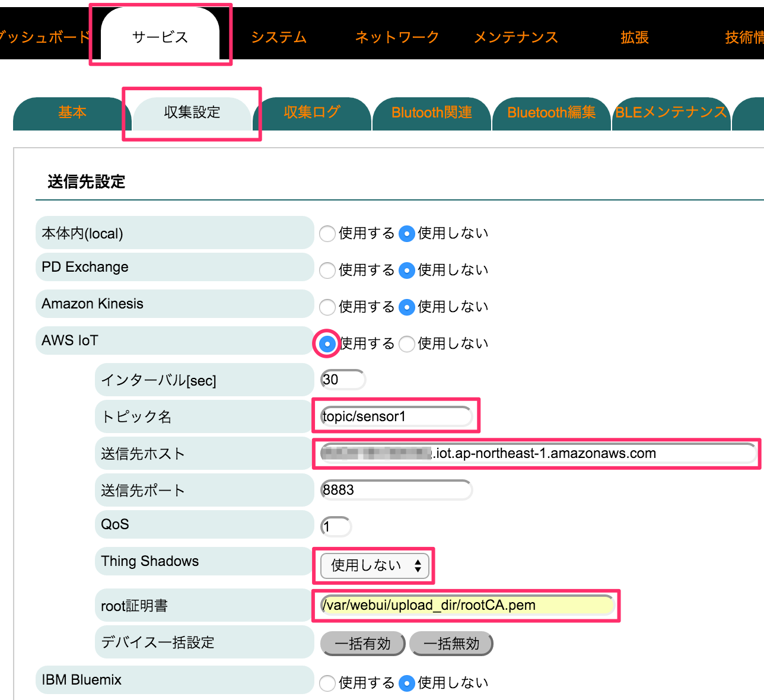Open the Thing Shadows dropdown
This screenshot has height=700, width=764.
374,566
